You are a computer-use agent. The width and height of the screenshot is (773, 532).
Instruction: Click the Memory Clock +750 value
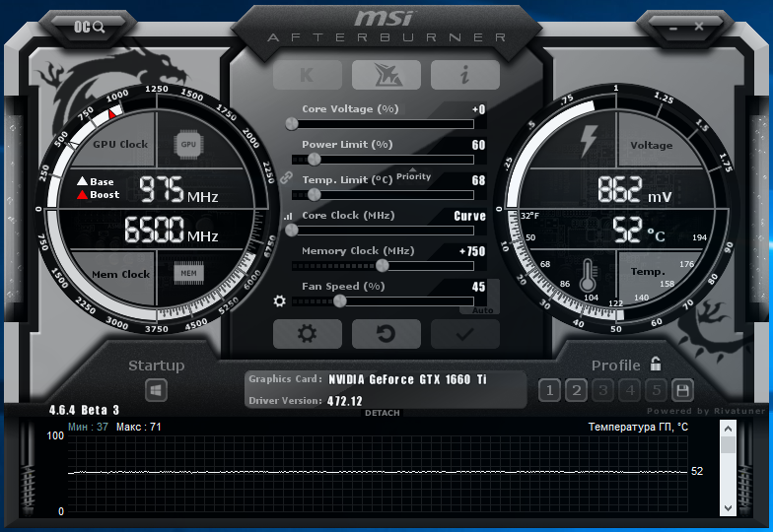pos(472,251)
